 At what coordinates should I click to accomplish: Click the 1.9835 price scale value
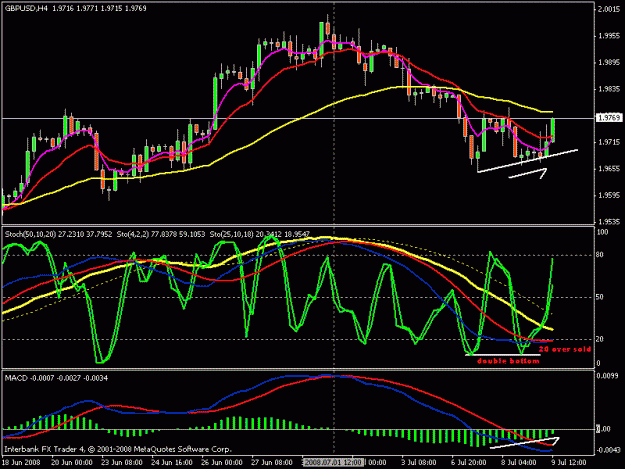click(x=609, y=89)
